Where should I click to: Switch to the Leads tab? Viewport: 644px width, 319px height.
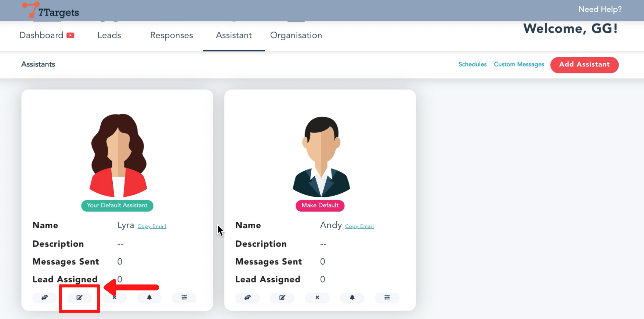(109, 35)
